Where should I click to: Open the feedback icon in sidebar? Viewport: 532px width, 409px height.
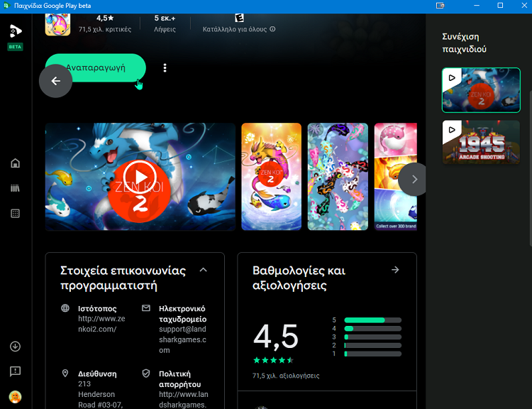point(16,371)
